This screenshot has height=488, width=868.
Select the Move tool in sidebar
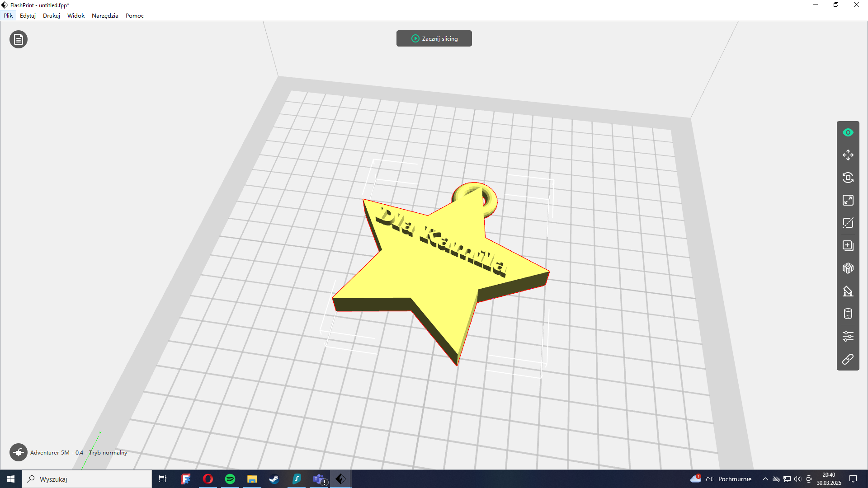848,155
